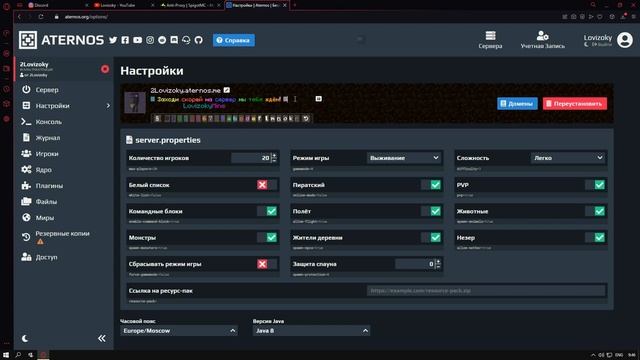The width and height of the screenshot is (640, 360).
Task: Toggle Командные блоки off
Action: (x=267, y=211)
